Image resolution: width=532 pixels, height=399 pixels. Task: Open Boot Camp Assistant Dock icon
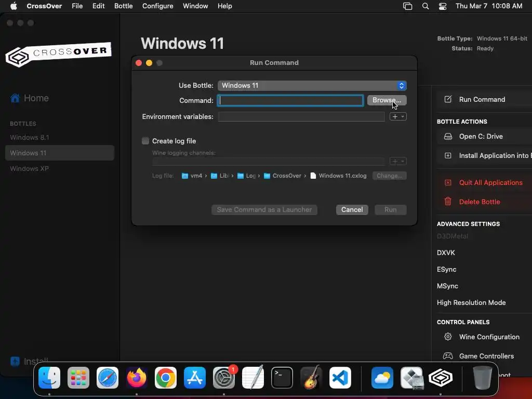411,378
